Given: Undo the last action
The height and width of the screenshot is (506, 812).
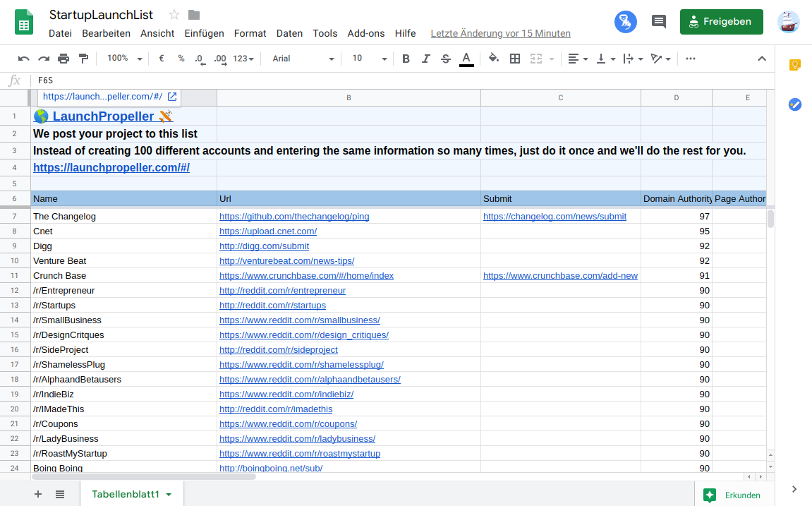Looking at the screenshot, I should pyautogui.click(x=24, y=59).
